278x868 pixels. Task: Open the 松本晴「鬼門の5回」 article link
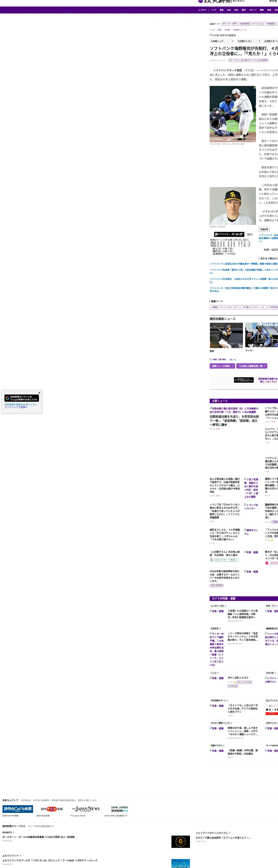click(244, 271)
